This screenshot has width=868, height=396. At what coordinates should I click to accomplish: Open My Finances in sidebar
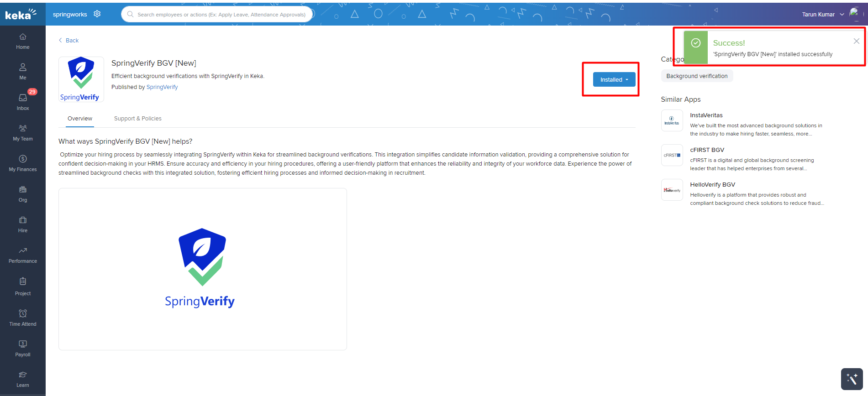click(23, 163)
